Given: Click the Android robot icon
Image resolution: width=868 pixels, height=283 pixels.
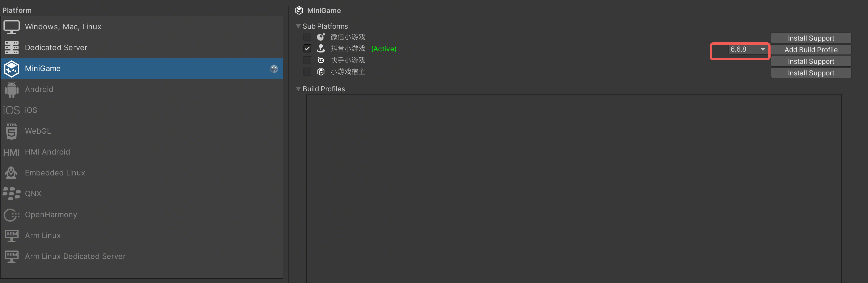Looking at the screenshot, I should tap(12, 90).
